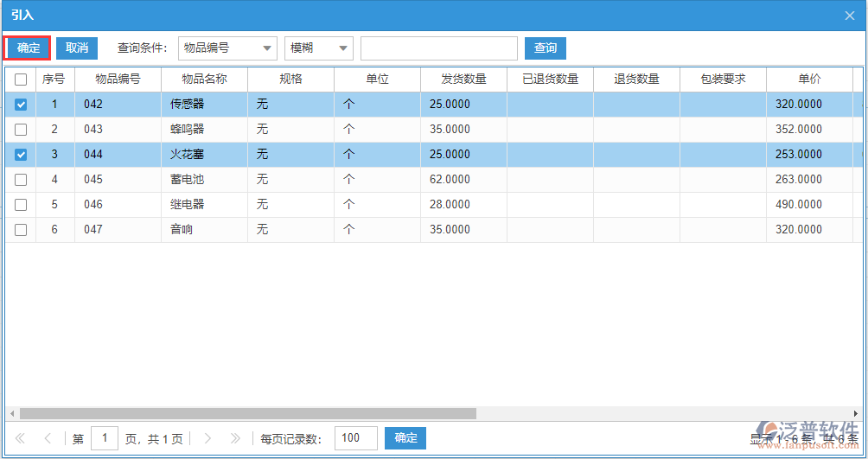868x459 pixels.
Task: Toggle the select-all header checkbox
Action: (21, 80)
